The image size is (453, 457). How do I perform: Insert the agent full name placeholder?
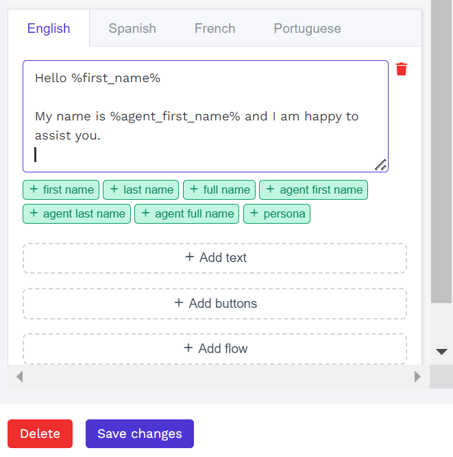pyautogui.click(x=187, y=214)
